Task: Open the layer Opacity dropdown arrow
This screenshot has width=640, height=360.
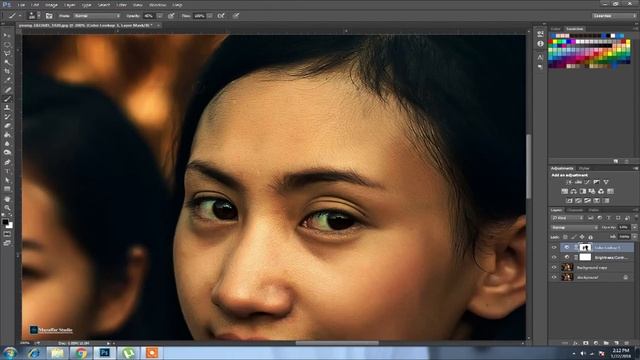Action: 635,227
